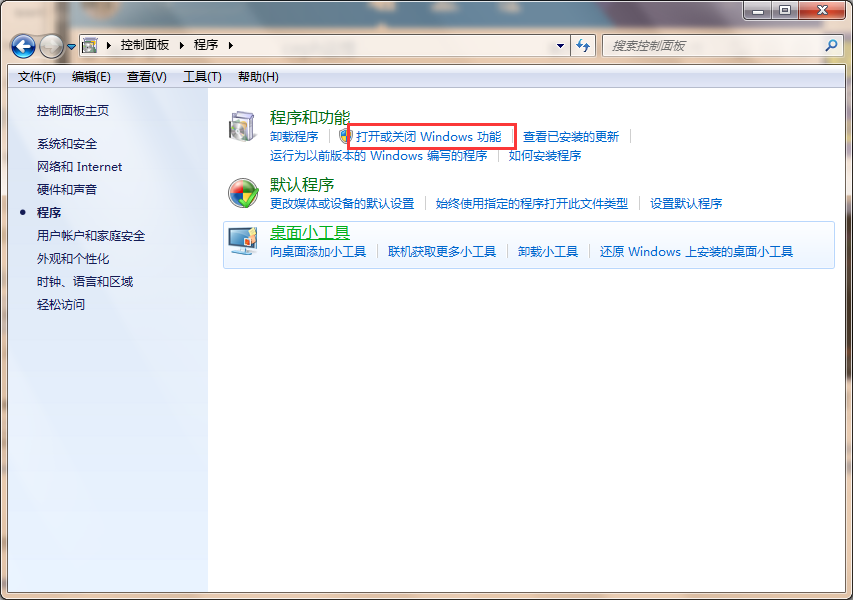Select 网络和 Internet in the sidebar

point(79,167)
